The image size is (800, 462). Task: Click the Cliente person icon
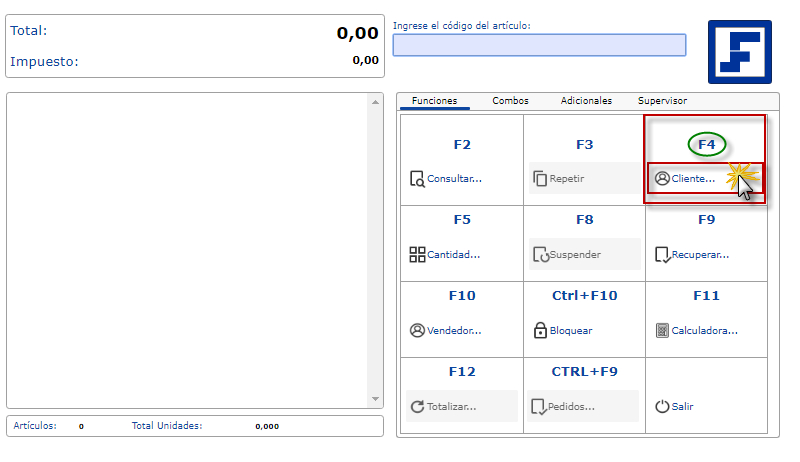[662, 178]
